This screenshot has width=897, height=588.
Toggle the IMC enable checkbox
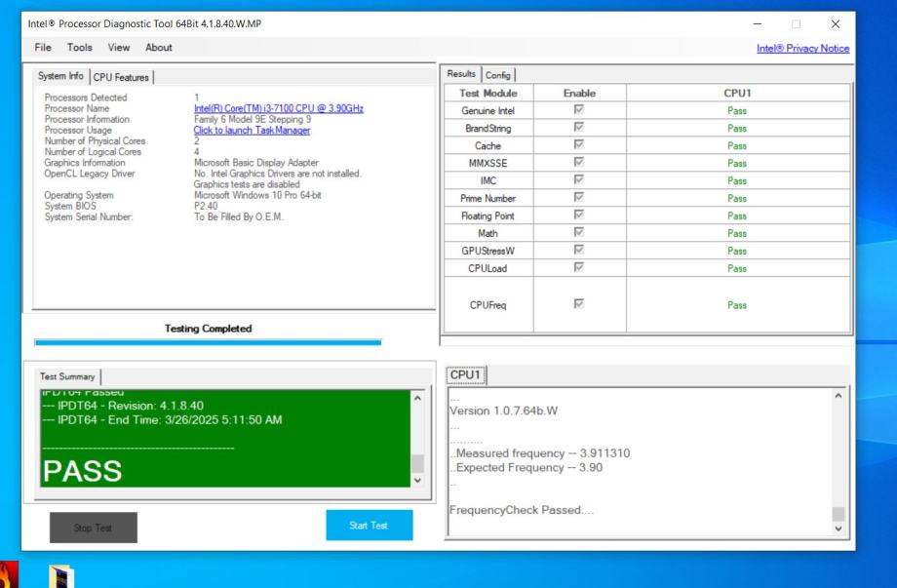click(579, 179)
